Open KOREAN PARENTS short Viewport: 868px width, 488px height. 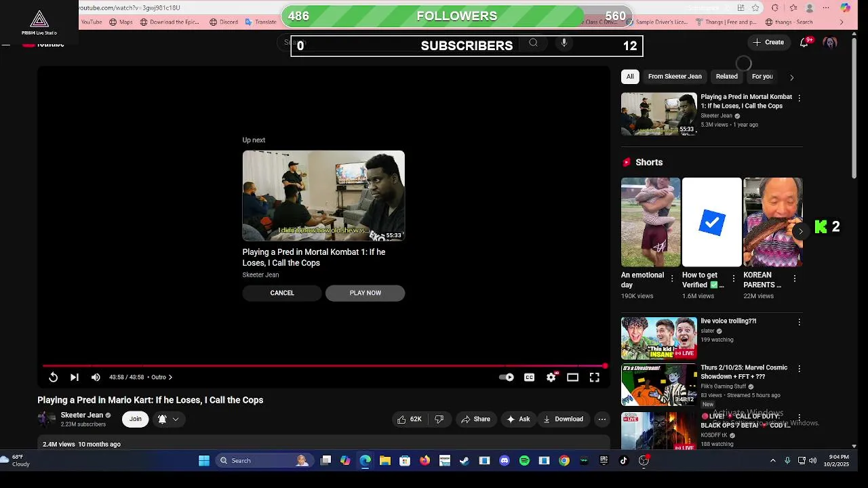click(x=772, y=222)
